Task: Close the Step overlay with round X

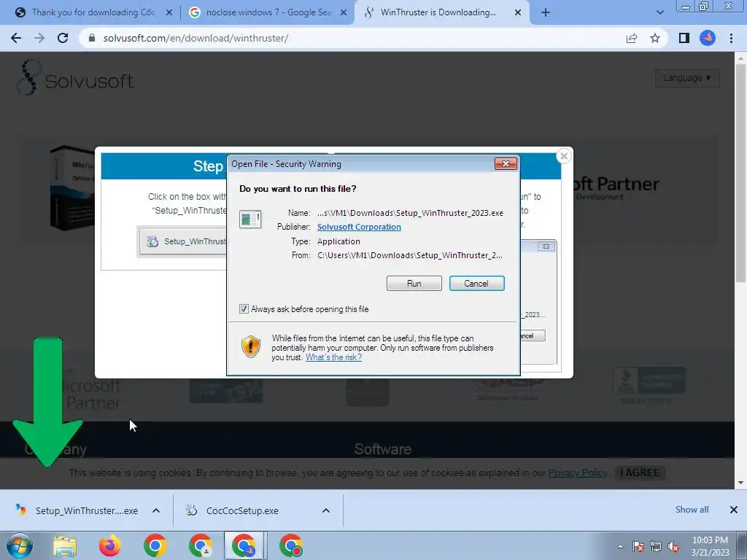Action: [x=564, y=156]
